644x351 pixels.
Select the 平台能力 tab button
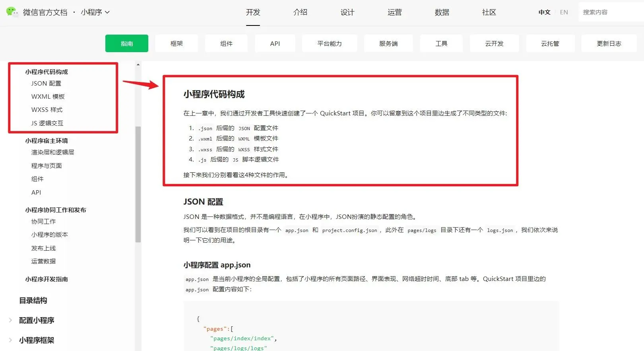point(330,43)
